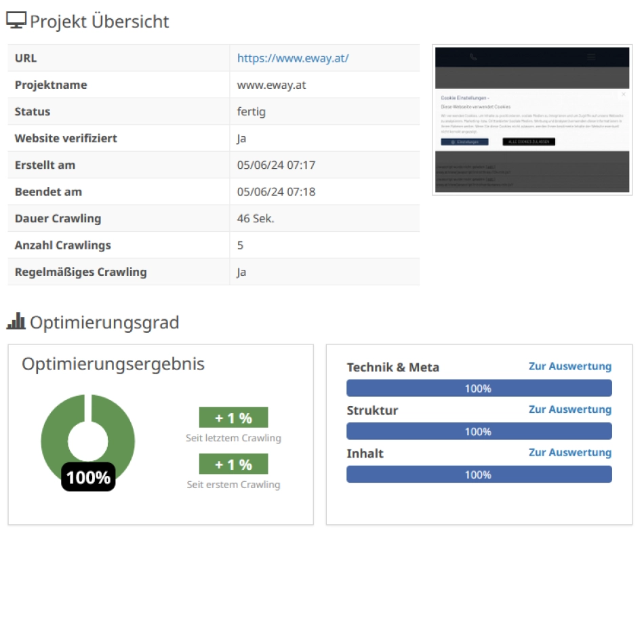Viewport: 644px width, 644px height.
Task: Click the Inhalt 100% progress bar
Action: coord(479,475)
